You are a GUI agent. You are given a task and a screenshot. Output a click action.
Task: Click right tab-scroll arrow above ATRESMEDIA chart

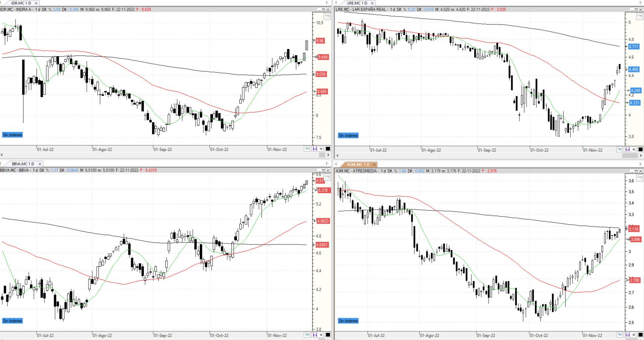click(x=640, y=164)
